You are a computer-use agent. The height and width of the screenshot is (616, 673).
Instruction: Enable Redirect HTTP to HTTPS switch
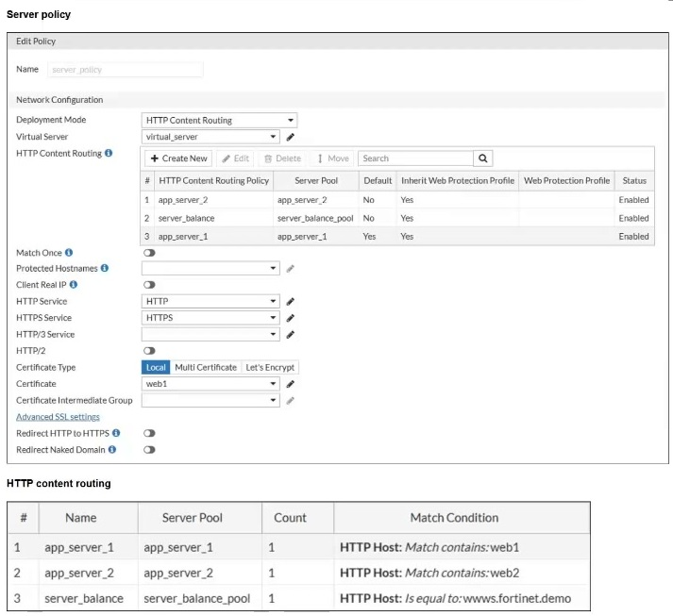click(x=149, y=433)
